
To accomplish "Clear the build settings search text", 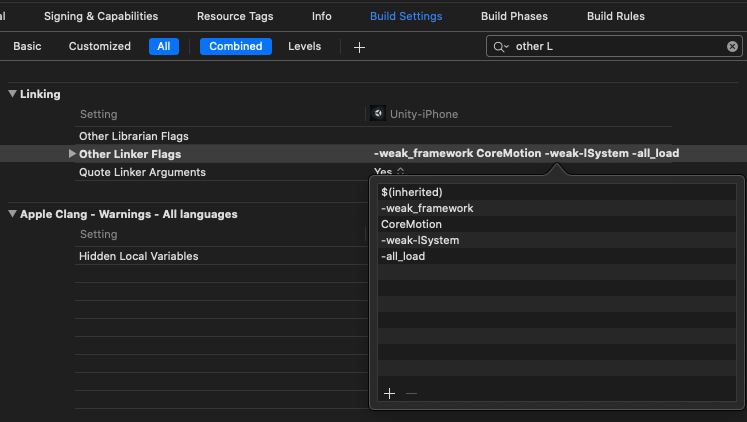I will pyautogui.click(x=732, y=47).
